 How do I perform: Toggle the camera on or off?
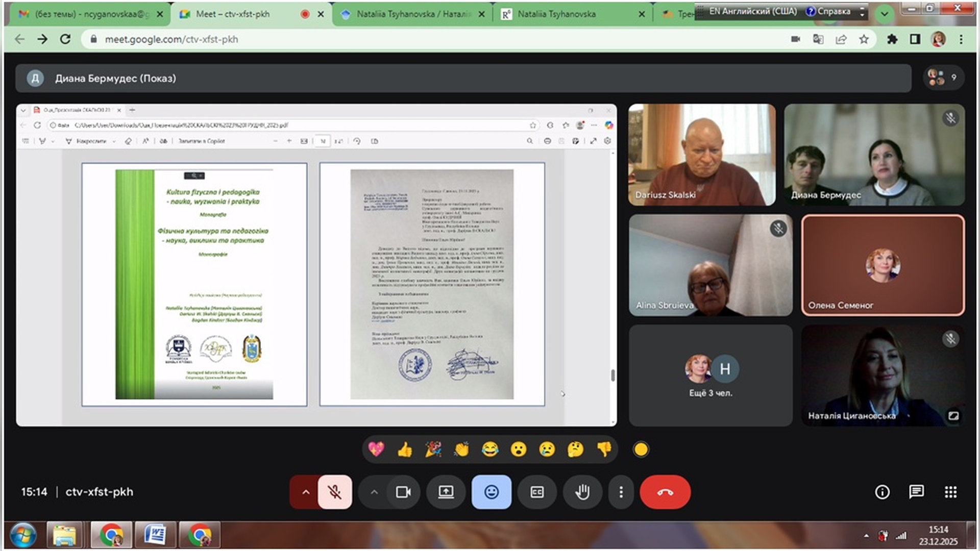[403, 492]
